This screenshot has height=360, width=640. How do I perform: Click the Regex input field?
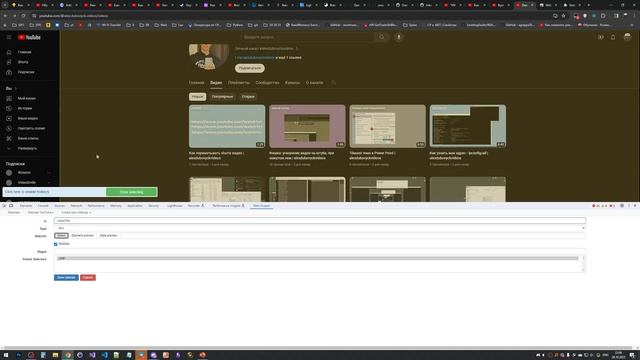tap(320, 252)
